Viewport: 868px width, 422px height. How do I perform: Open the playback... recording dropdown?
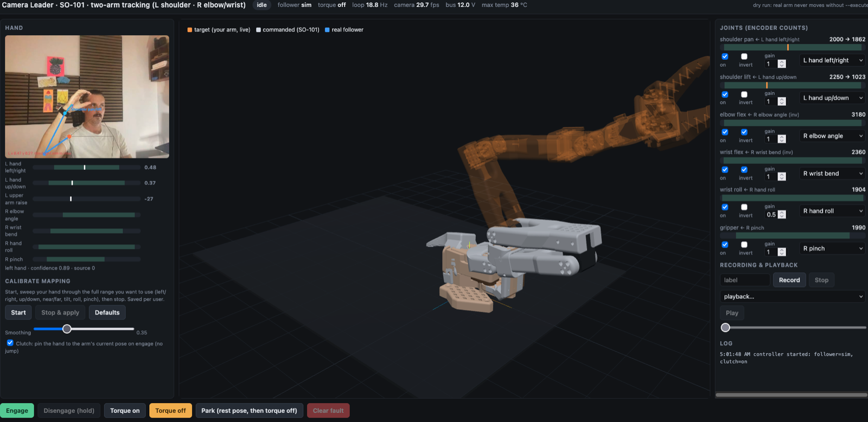pyautogui.click(x=793, y=297)
